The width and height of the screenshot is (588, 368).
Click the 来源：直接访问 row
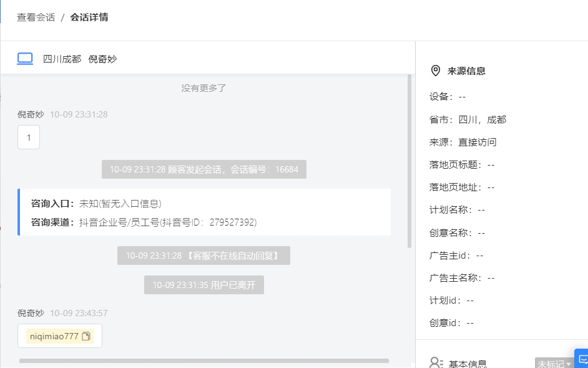463,142
